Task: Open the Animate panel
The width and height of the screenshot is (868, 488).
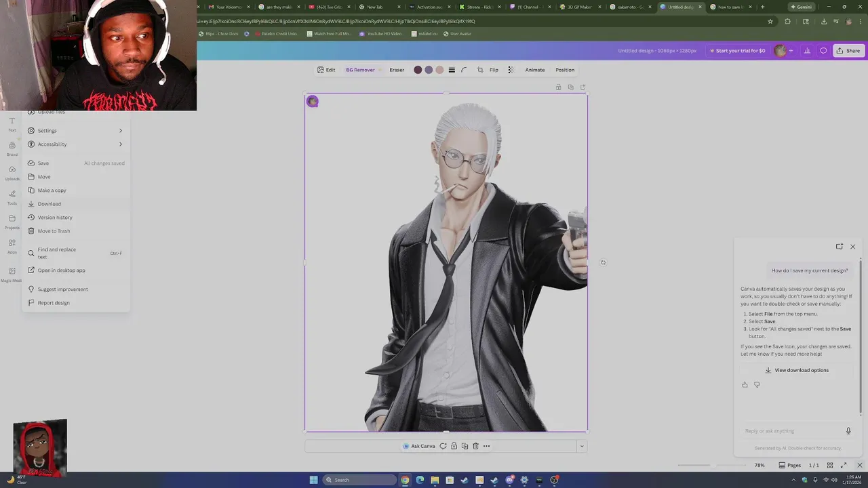Action: (535, 70)
